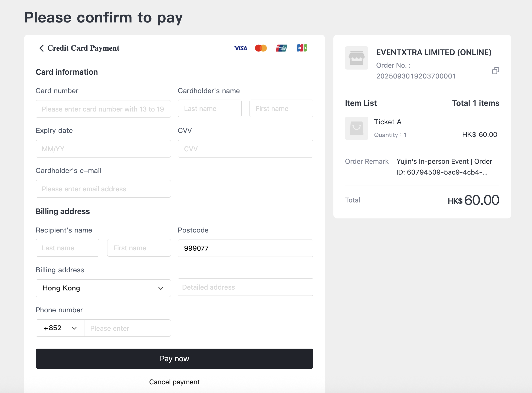532x393 pixels.
Task: Click the UnionPay card logo
Action: click(x=281, y=48)
